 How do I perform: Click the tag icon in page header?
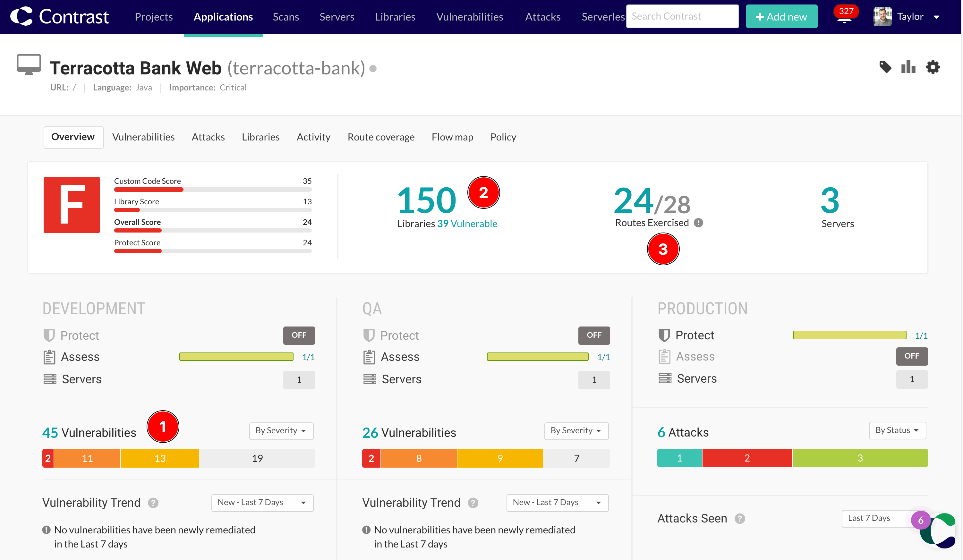click(885, 67)
